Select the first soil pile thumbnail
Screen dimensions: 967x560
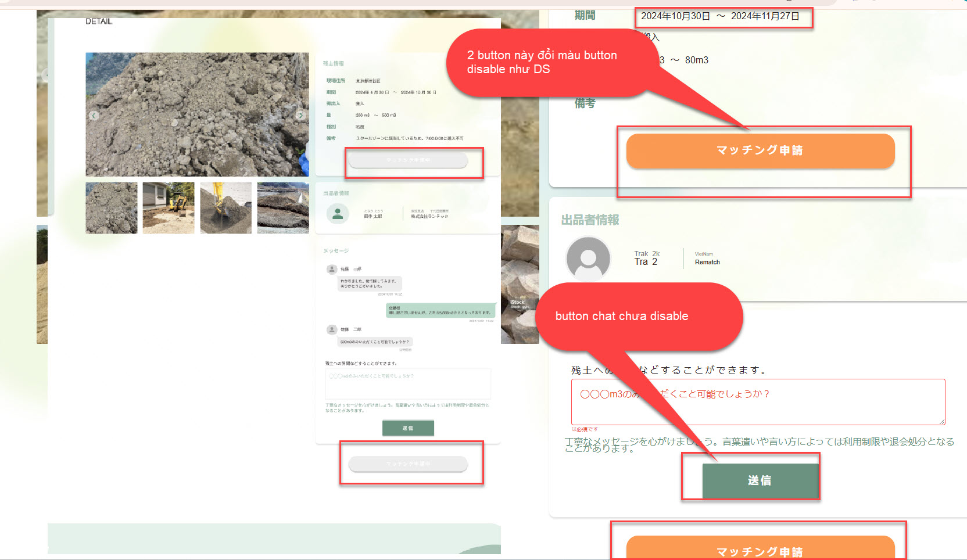(112, 208)
